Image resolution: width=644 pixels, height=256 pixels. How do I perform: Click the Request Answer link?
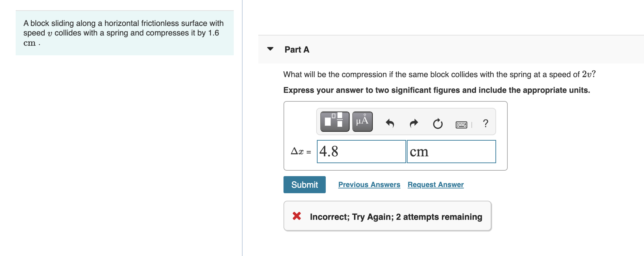[435, 185]
